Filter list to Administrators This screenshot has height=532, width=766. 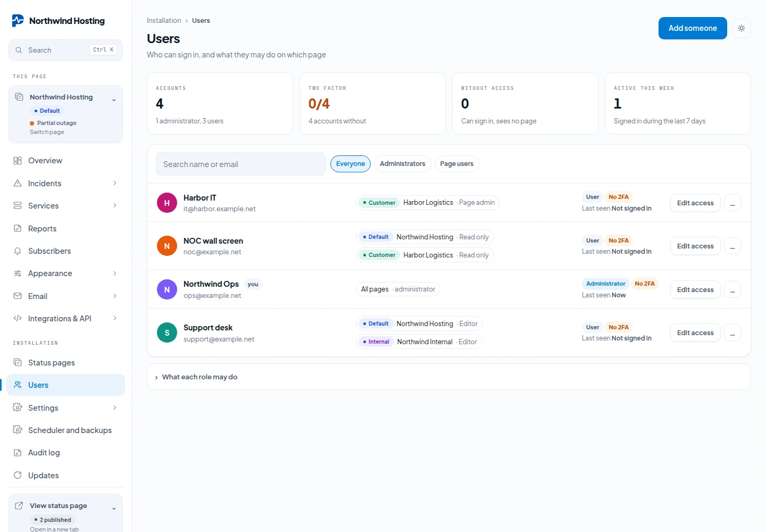[x=403, y=164]
